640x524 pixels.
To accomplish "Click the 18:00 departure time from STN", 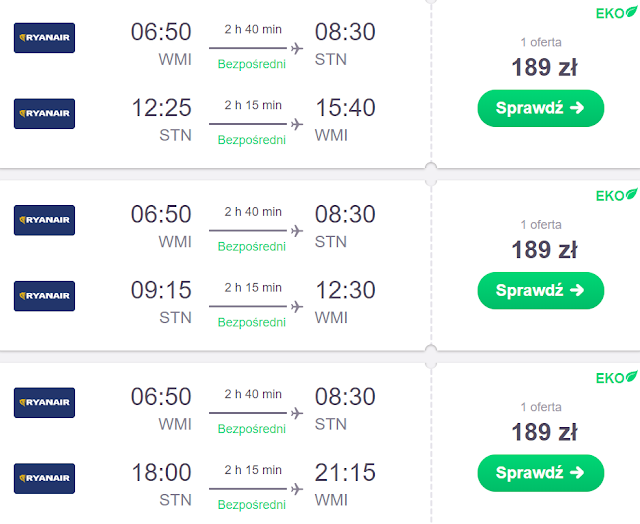I will click(161, 472).
